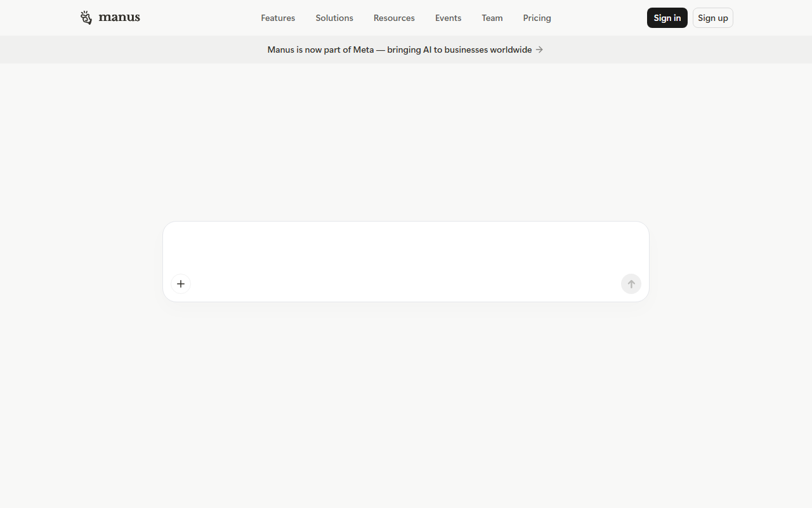
Task: Click the up-arrow send button
Action: (x=631, y=284)
